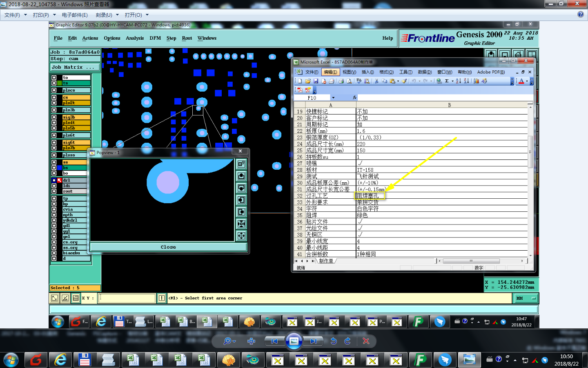Click the pan-left icon in Popview toolbar
Image resolution: width=588 pixels, height=368 pixels.
click(241, 200)
